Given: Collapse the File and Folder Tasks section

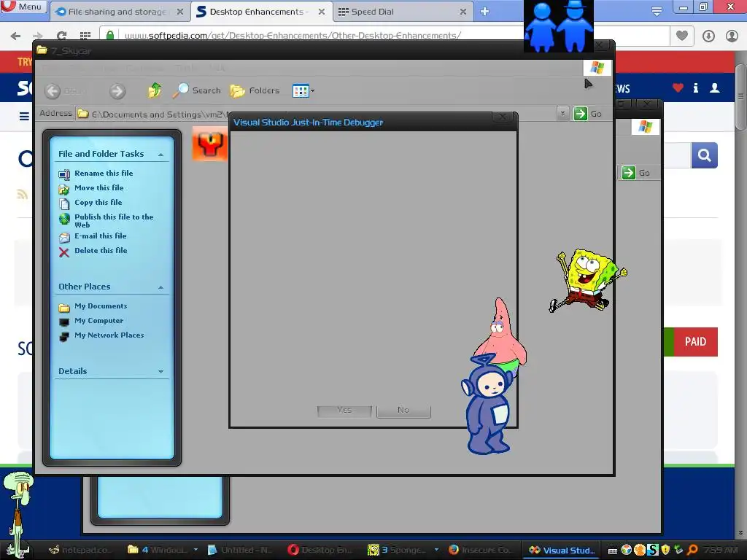Looking at the screenshot, I should pos(160,155).
